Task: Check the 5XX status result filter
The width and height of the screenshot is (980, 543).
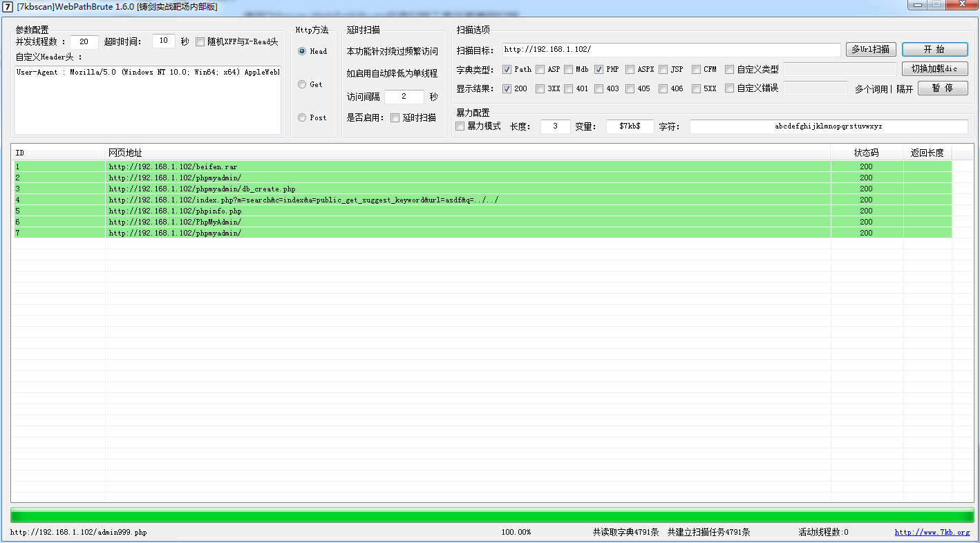Action: click(x=697, y=88)
